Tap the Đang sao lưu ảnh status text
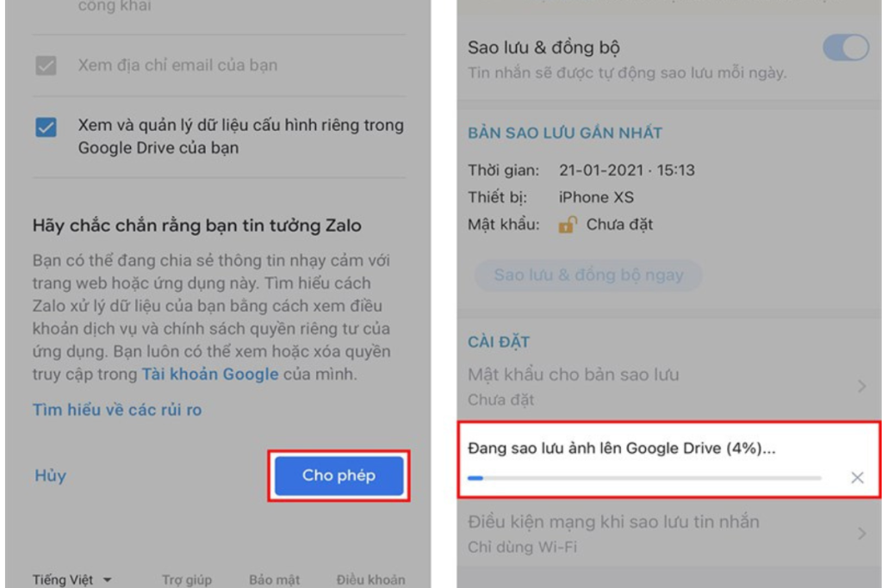Screen dimensions: 882x588 [622, 449]
